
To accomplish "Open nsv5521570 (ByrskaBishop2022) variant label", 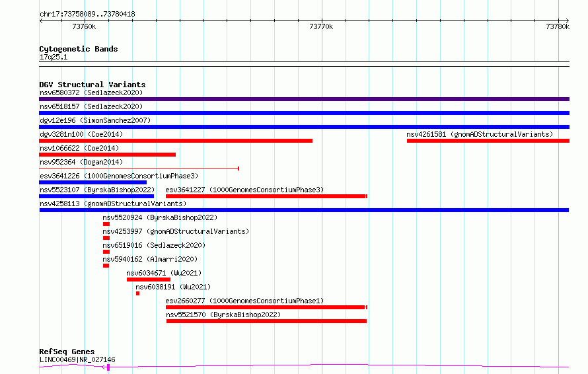I will tap(223, 315).
